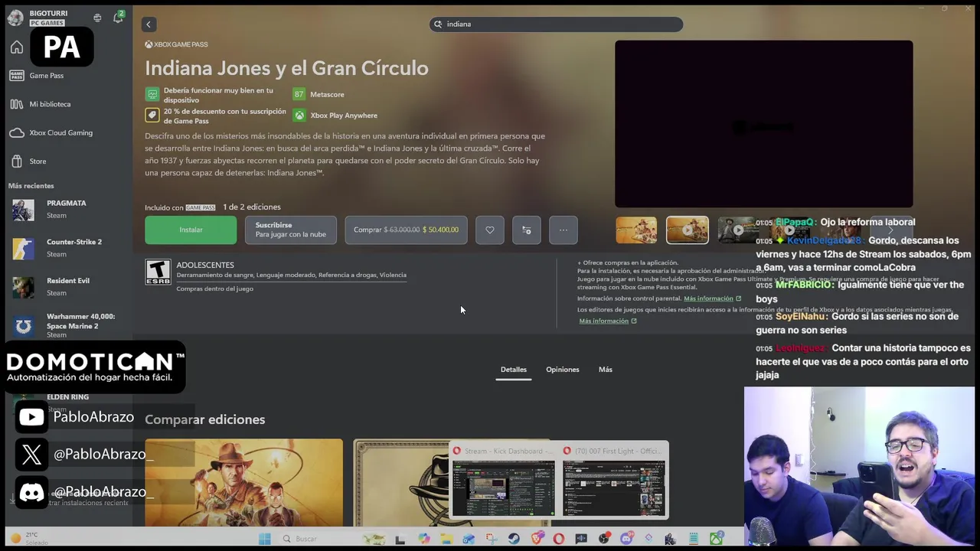980x551 pixels.
Task: Open Mi biblioteca
Action: coord(50,104)
